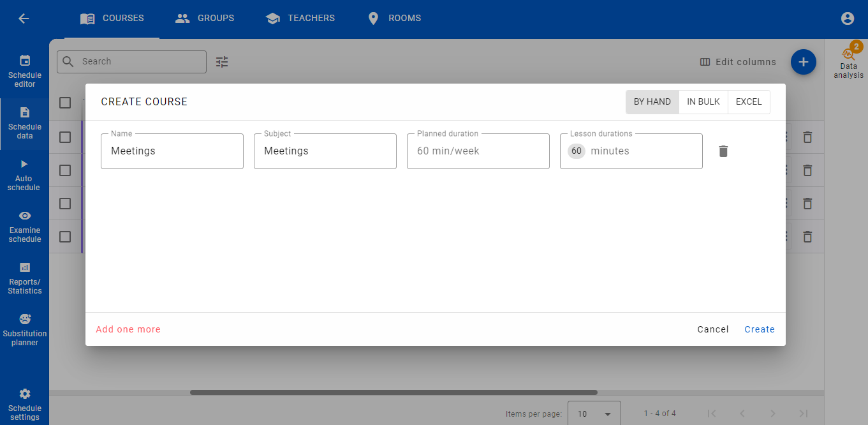Cancel the create course dialog
The height and width of the screenshot is (425, 868).
tap(713, 329)
